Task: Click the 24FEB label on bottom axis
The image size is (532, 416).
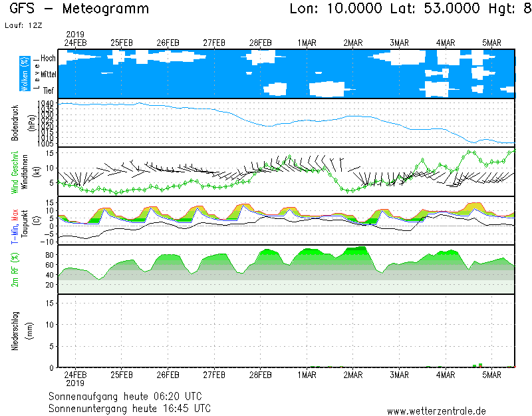Action: pyautogui.click(x=75, y=375)
